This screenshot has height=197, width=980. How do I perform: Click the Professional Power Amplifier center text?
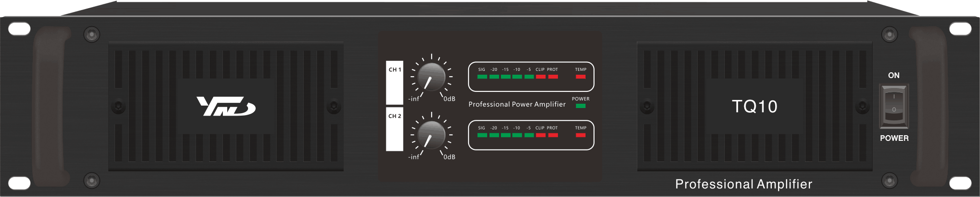(517, 104)
